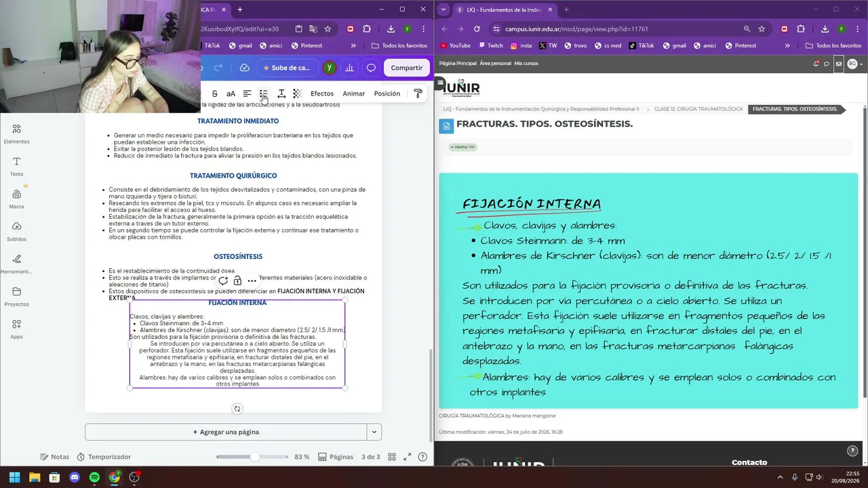
Task: Click the Compartir button
Action: [406, 68]
